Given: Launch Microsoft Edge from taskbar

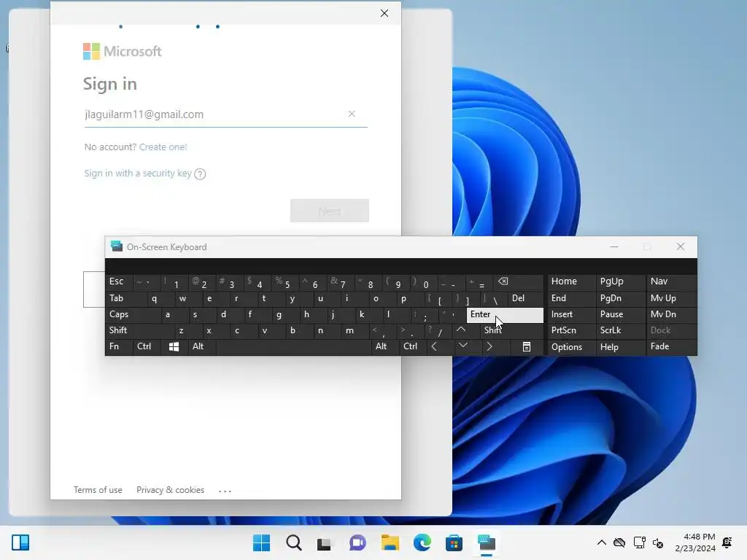Looking at the screenshot, I should pos(422,542).
